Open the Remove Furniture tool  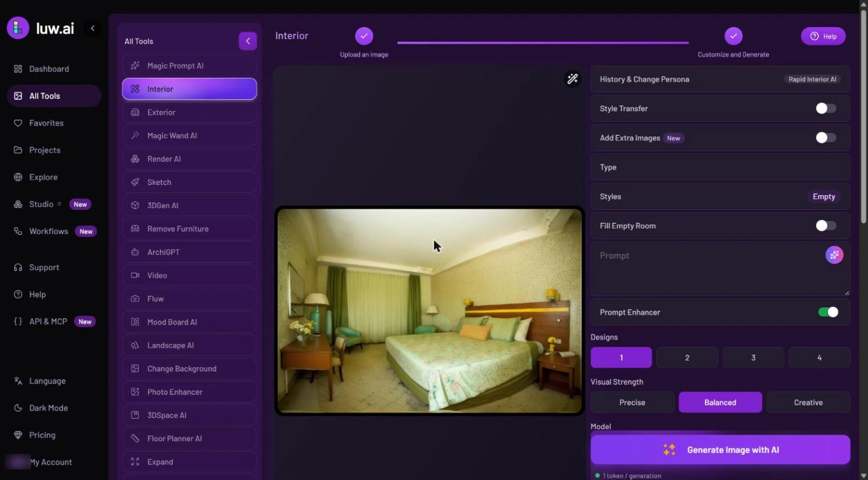tap(190, 229)
